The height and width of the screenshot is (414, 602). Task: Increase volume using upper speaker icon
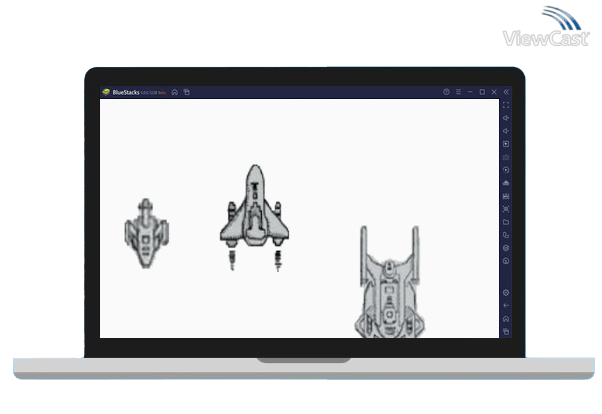click(x=506, y=118)
